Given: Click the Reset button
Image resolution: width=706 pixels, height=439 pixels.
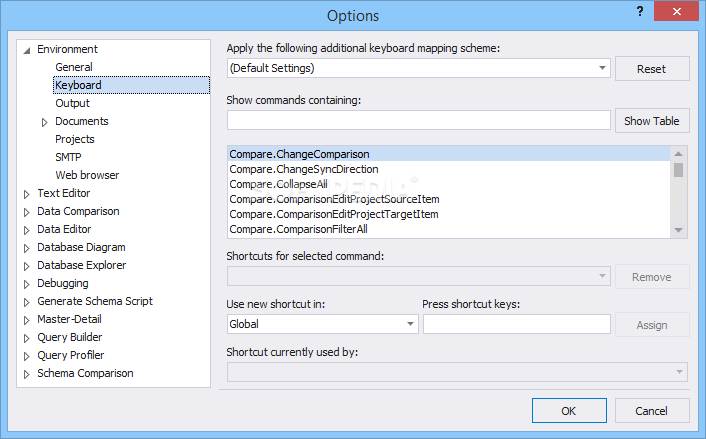Looking at the screenshot, I should click(652, 69).
